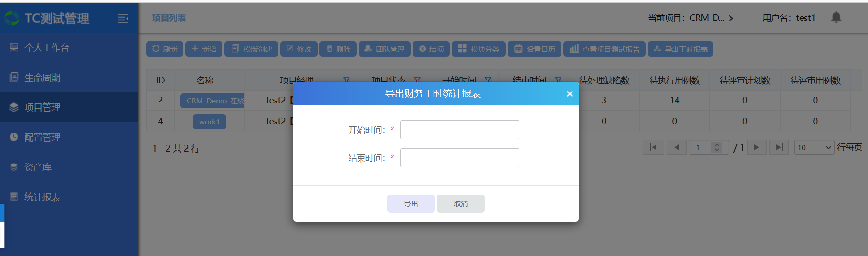
Task: Click the 用户名: test1 label
Action: [x=789, y=18]
